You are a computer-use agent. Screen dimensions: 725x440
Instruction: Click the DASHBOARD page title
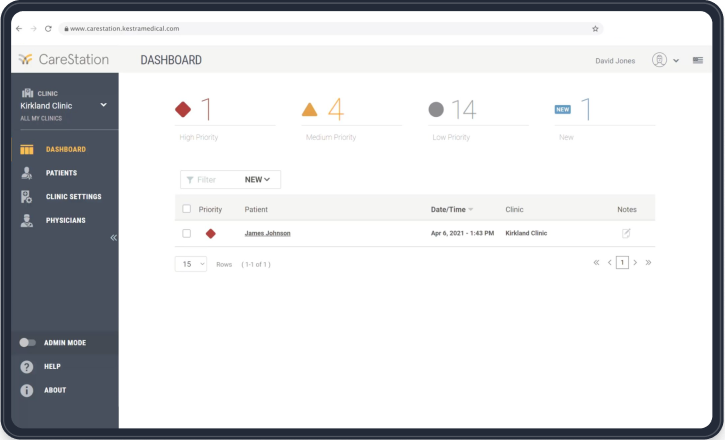coord(171,60)
